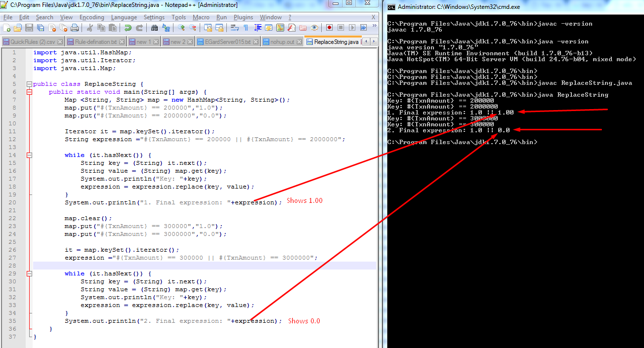
Task: Collapse the first while loop fold marker
Action: 29,155
